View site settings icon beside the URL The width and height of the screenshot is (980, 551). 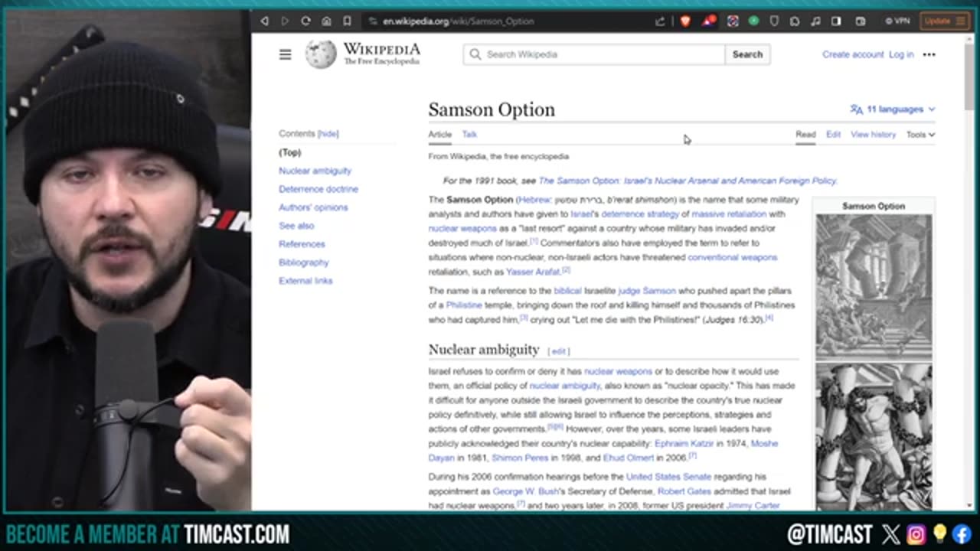coord(373,21)
